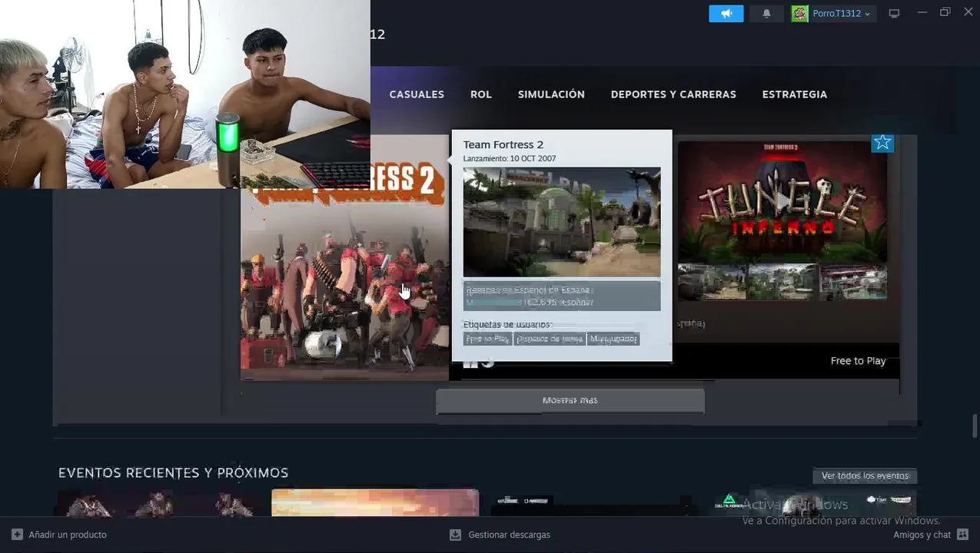Open the SIMULACIÓN category tab
980x553 pixels.
tap(551, 94)
